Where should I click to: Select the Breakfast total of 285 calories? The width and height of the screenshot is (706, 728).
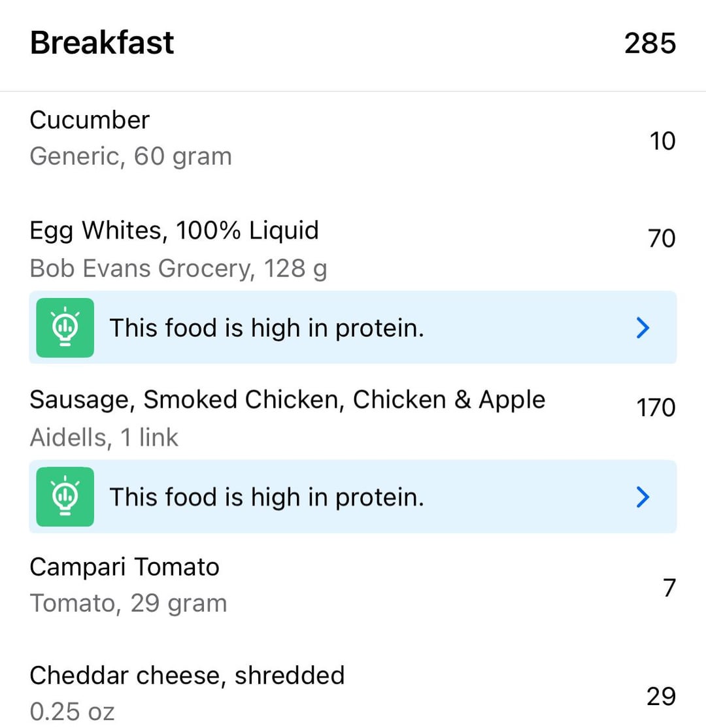click(x=650, y=43)
